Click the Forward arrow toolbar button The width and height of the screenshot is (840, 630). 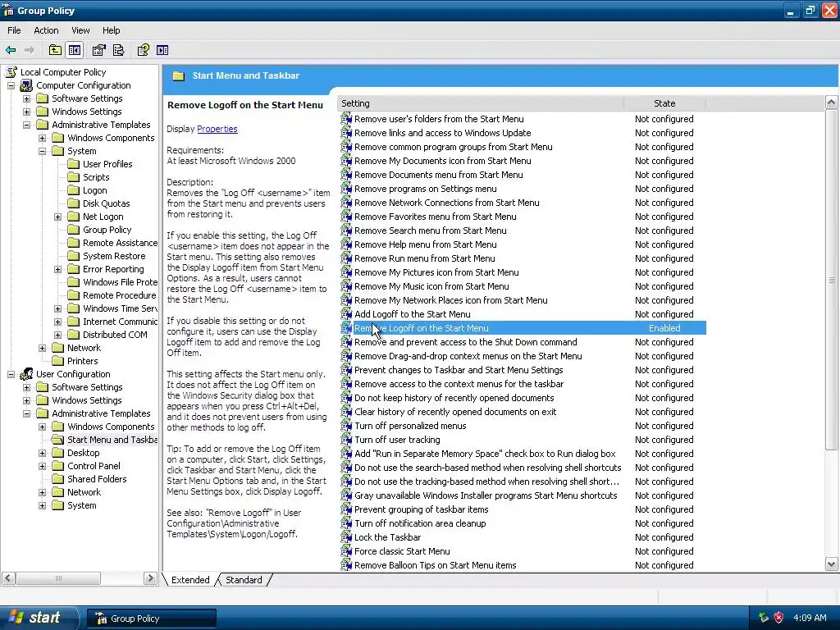30,50
